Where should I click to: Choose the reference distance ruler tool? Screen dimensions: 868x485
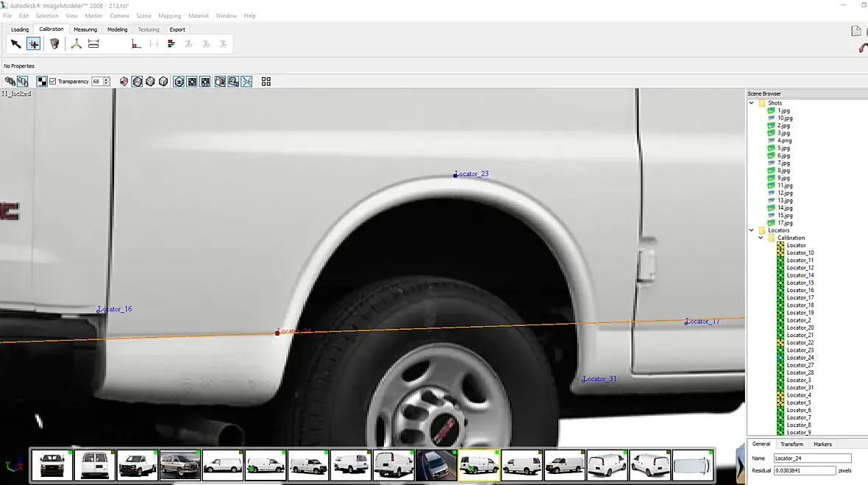(x=93, y=43)
